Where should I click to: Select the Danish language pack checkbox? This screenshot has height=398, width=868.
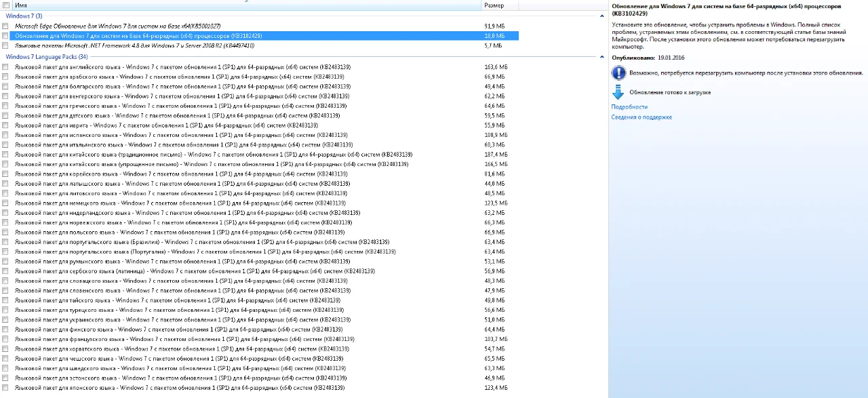click(x=5, y=116)
